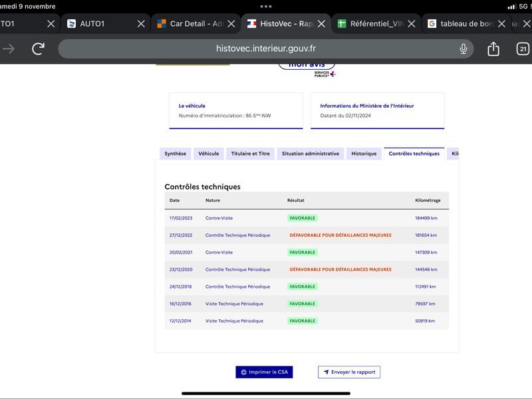
Task: Open the three-dots multitasking menu
Action: pyautogui.click(x=265, y=7)
